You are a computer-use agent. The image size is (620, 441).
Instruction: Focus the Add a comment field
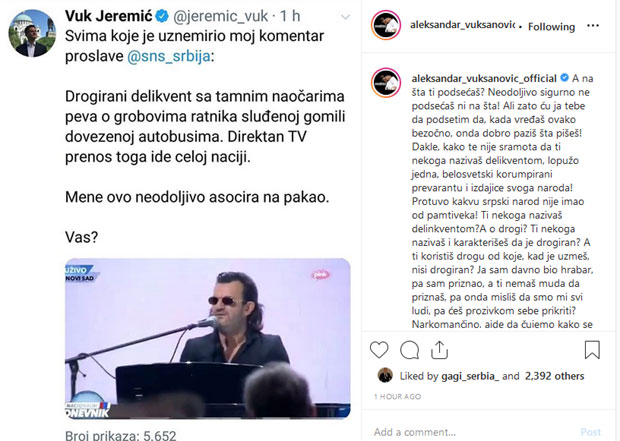point(471,432)
